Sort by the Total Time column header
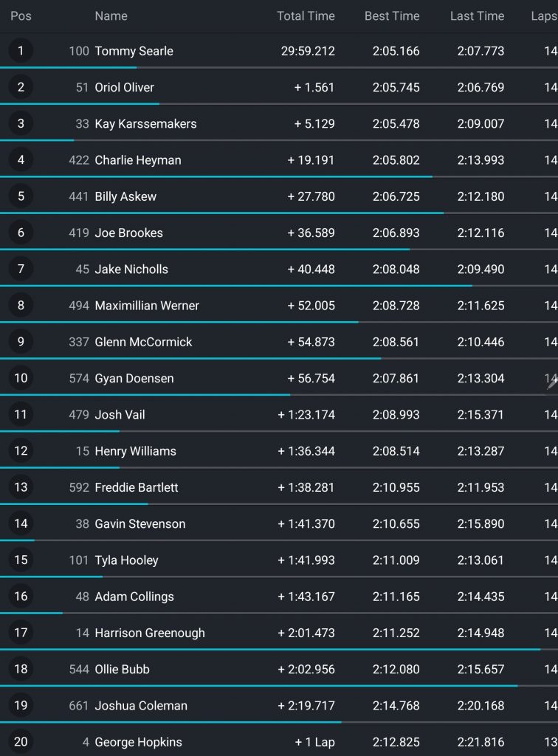 pyautogui.click(x=306, y=16)
